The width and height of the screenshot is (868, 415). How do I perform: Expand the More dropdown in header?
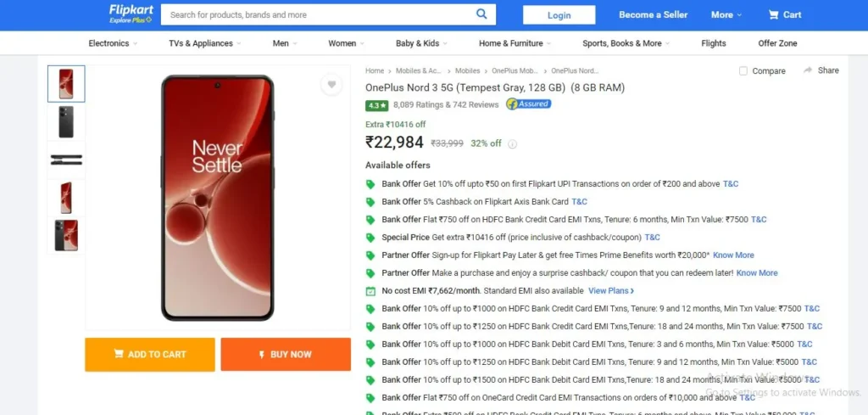point(726,15)
